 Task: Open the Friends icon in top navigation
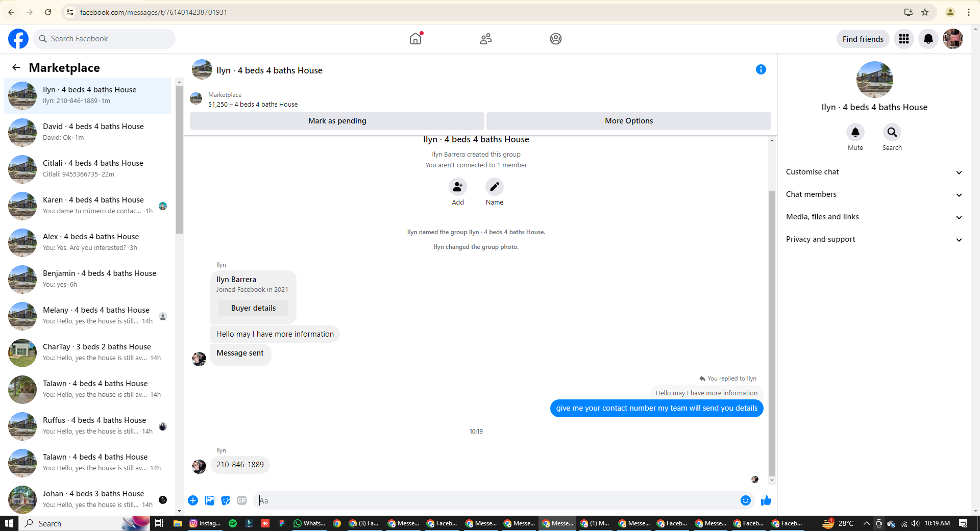pos(486,39)
